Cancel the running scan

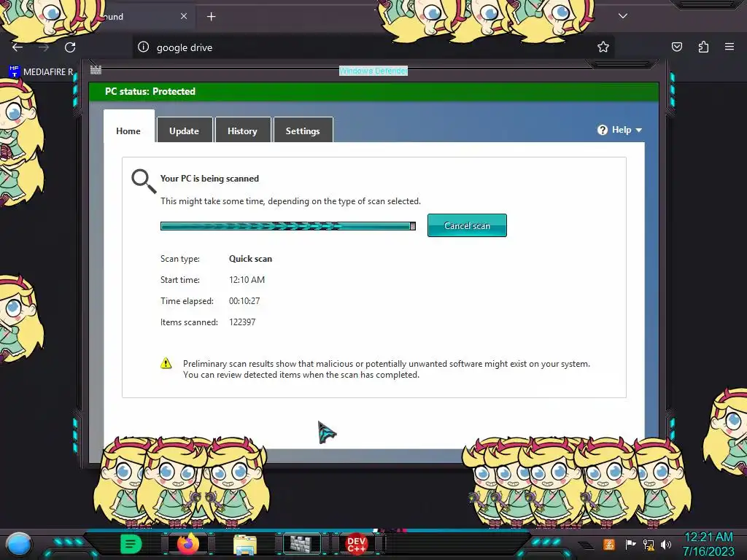point(467,225)
